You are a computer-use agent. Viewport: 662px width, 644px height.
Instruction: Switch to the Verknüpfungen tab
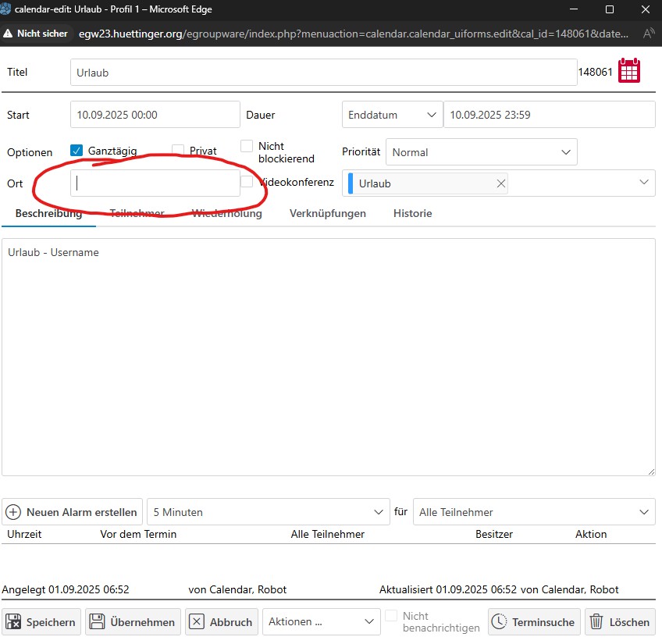[327, 213]
